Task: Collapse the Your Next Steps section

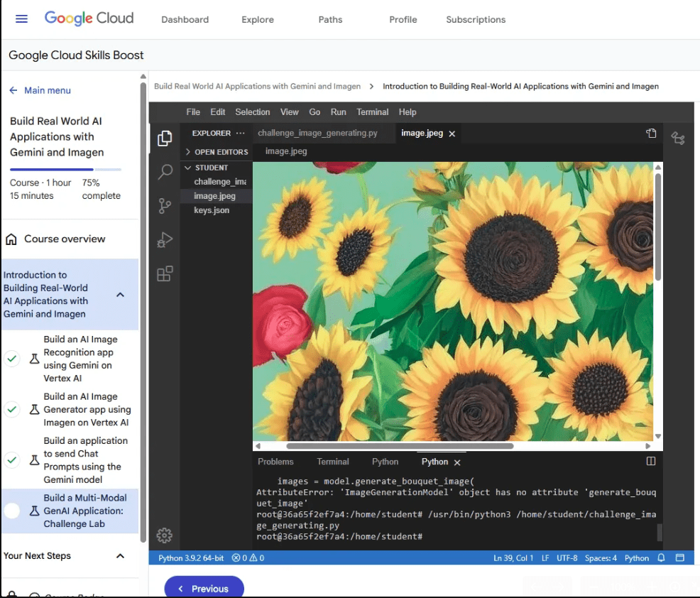Action: (x=120, y=556)
